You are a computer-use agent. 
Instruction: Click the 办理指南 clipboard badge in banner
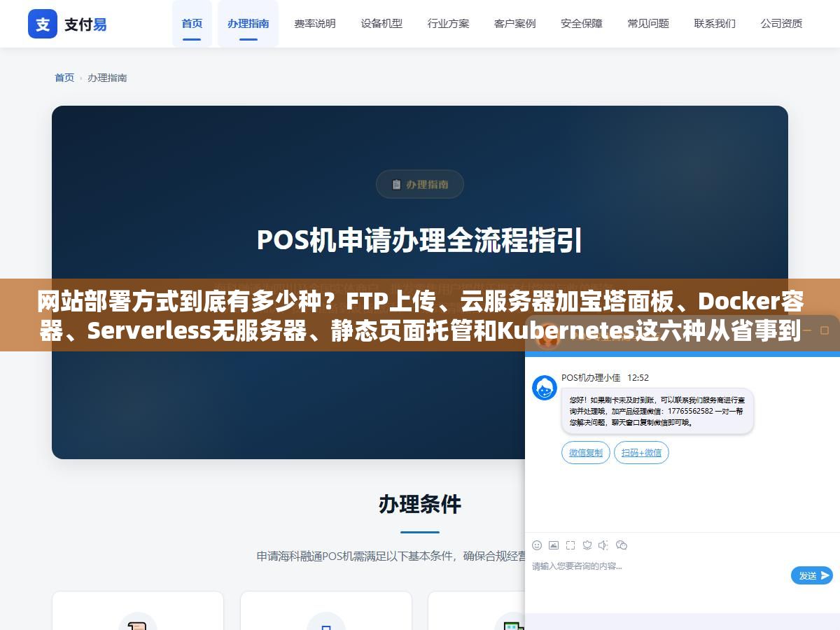[420, 184]
